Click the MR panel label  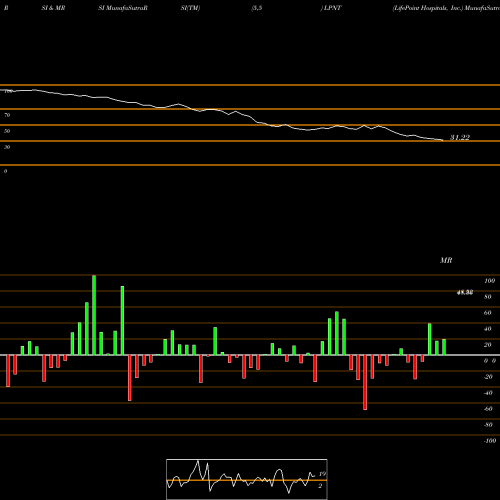pyautogui.click(x=446, y=260)
